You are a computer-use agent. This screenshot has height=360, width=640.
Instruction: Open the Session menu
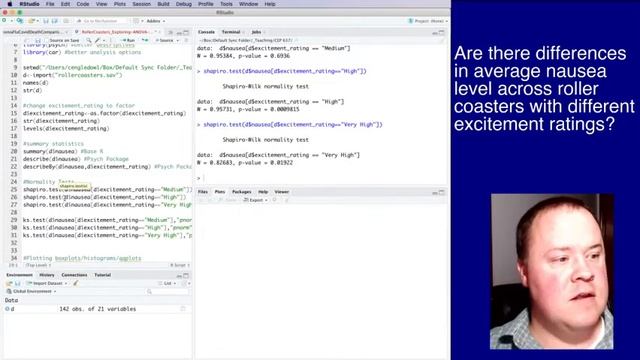[x=141, y=4]
